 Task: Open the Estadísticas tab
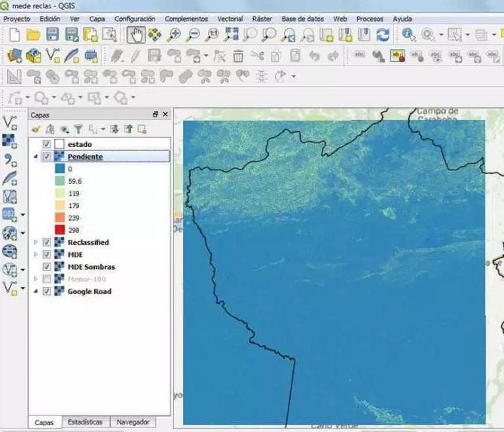(x=84, y=422)
